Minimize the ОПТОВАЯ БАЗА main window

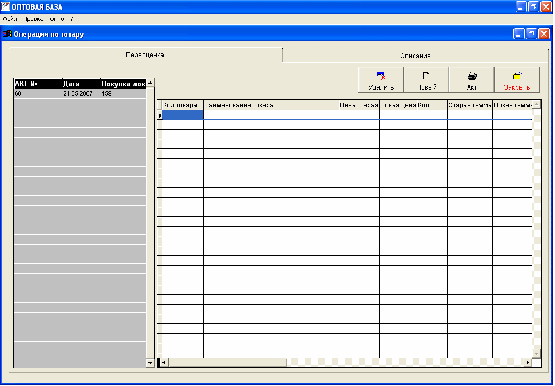point(521,7)
